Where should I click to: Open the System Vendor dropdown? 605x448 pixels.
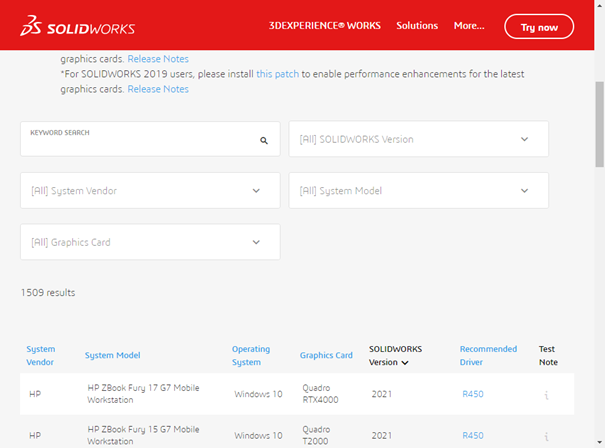[150, 191]
